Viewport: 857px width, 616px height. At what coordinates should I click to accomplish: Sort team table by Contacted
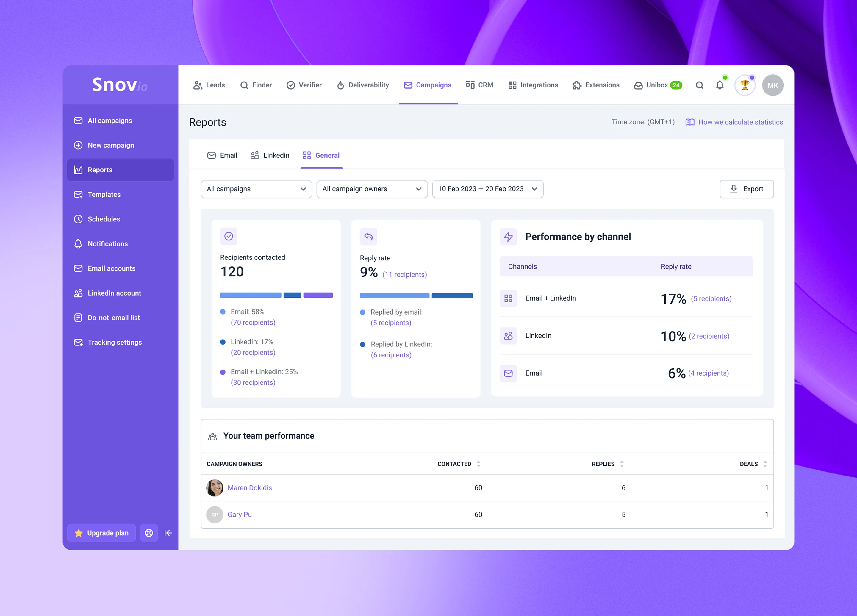[x=478, y=464]
